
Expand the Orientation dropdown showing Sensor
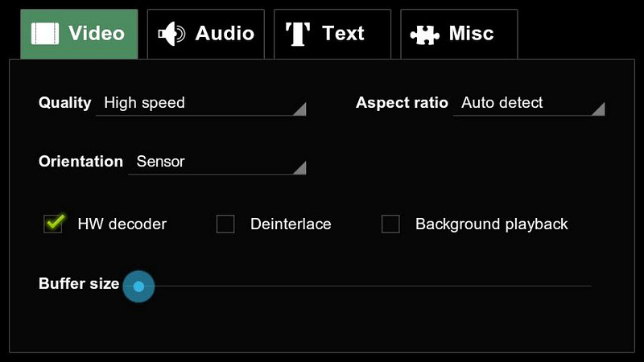(217, 162)
